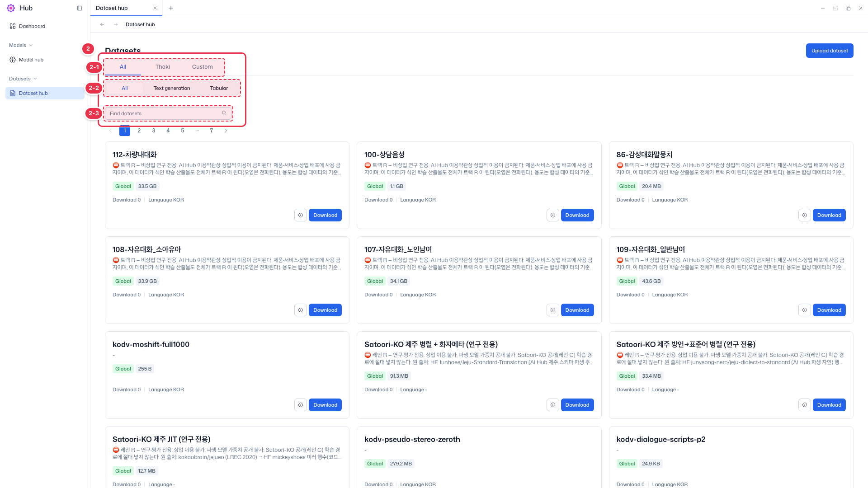Collapse the Datasets section chevron
The image size is (868, 488).
tap(35, 79)
